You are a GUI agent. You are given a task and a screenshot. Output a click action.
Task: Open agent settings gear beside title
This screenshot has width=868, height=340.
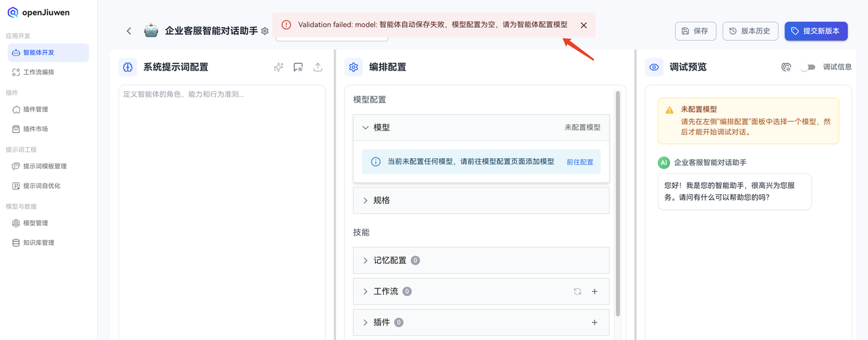tap(265, 31)
